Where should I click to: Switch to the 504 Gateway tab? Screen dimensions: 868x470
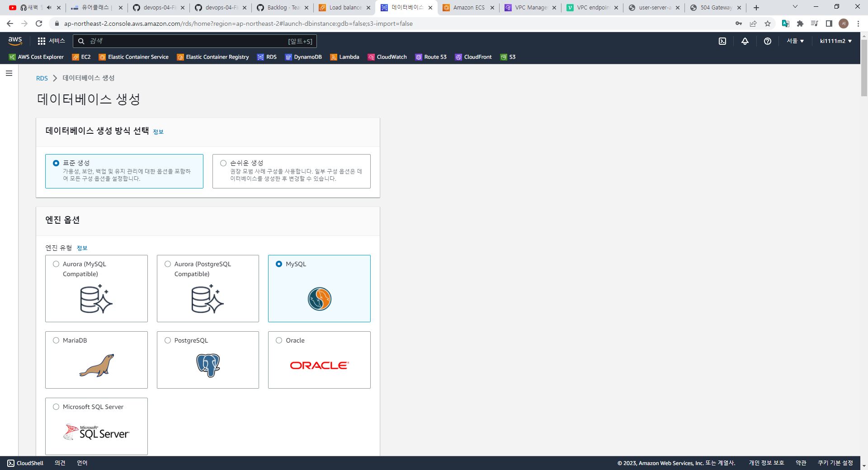pyautogui.click(x=716, y=7)
